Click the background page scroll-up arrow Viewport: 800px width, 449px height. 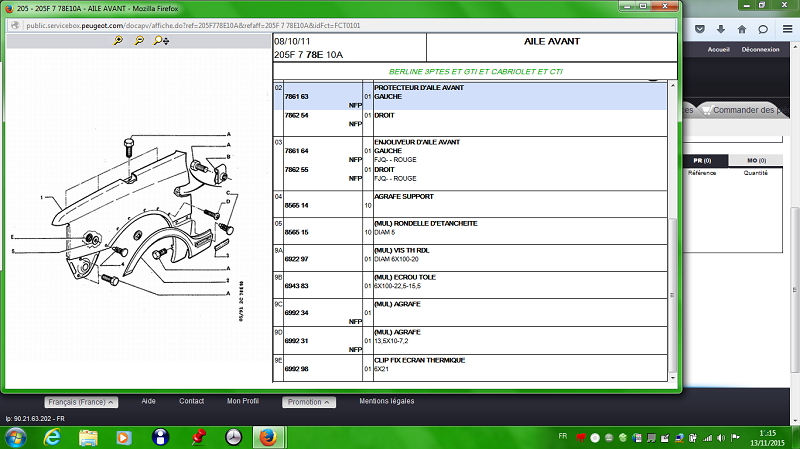(795, 47)
